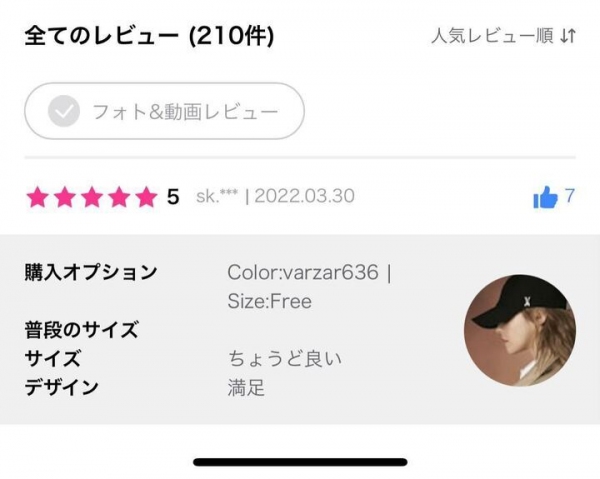
Task: Click the second pink rating star
Action: coord(65,197)
